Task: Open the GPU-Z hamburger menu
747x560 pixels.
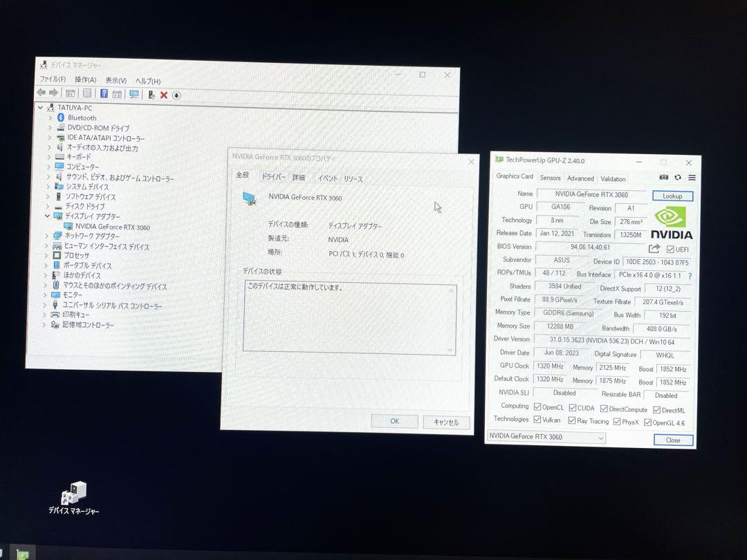Action: (692, 178)
